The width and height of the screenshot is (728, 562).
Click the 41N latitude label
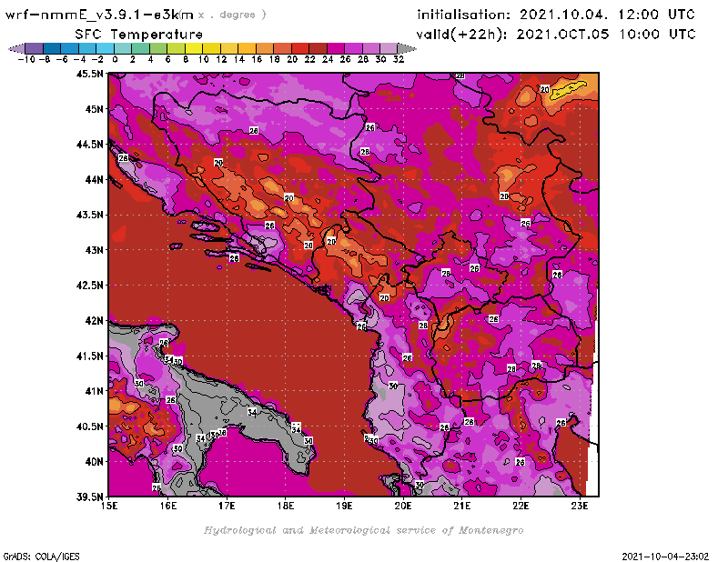[94, 391]
